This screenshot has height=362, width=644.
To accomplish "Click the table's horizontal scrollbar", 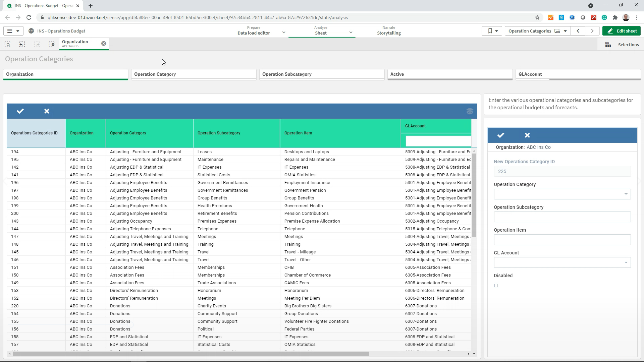I will click(x=191, y=354).
